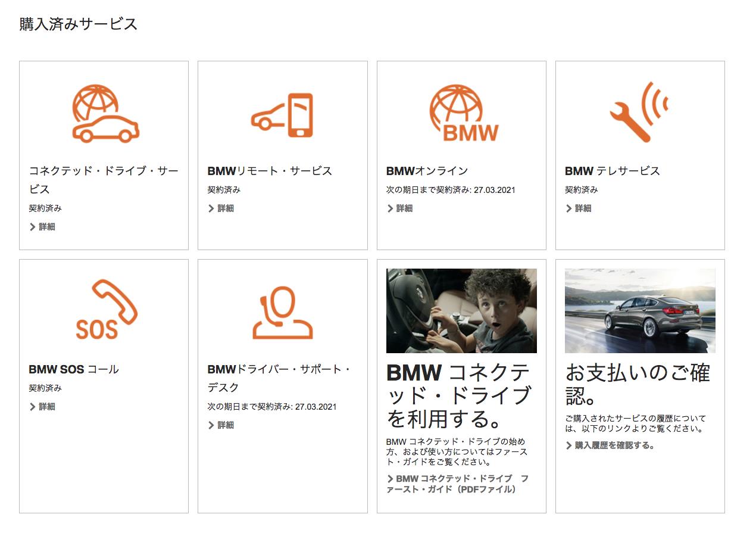Click the BMWリモート・サービス title
The image size is (756, 536).
point(270,171)
